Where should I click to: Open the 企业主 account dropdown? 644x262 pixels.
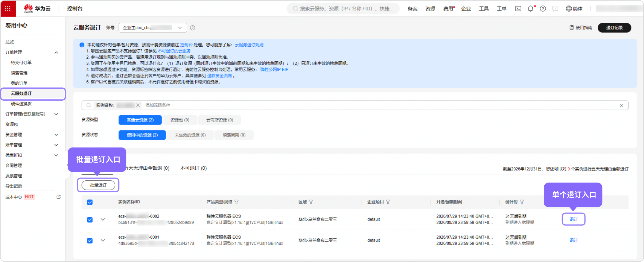pyautogui.click(x=153, y=28)
